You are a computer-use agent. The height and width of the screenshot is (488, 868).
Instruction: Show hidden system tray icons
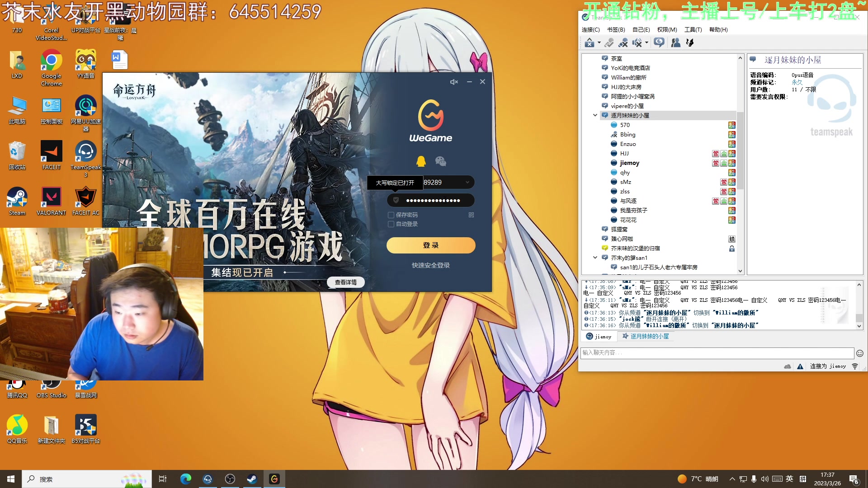[x=732, y=479]
